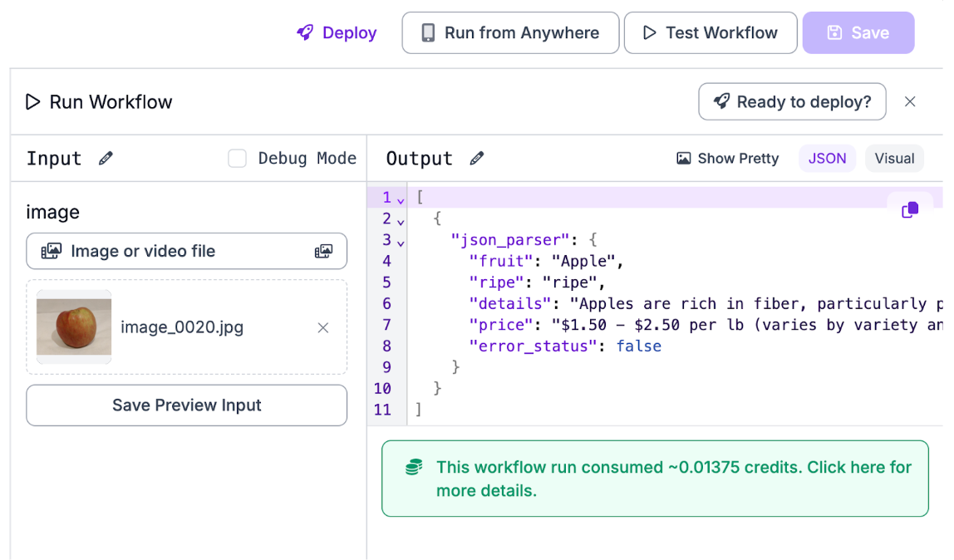Toggle Show Pretty output option
The height and width of the screenshot is (560, 954).
tap(728, 159)
